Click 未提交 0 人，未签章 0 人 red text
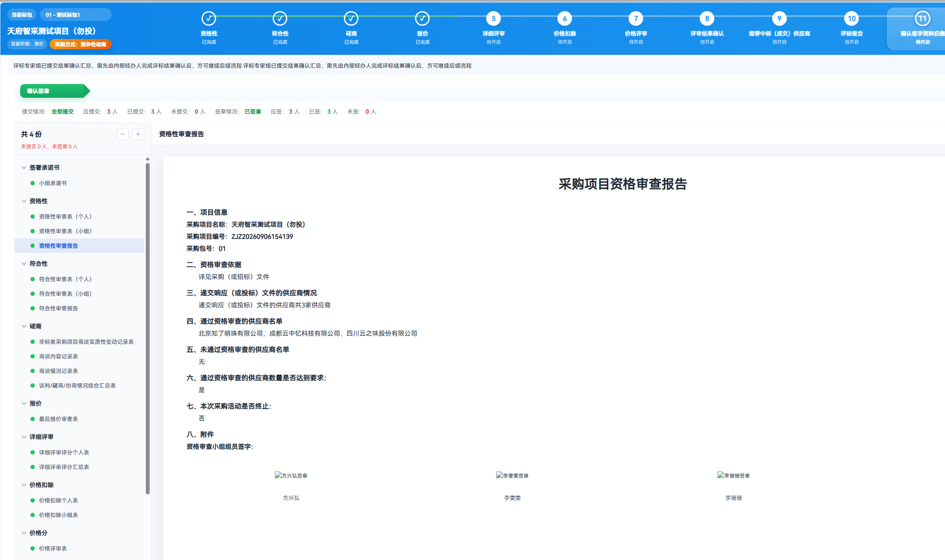The image size is (945, 560). 49,146
